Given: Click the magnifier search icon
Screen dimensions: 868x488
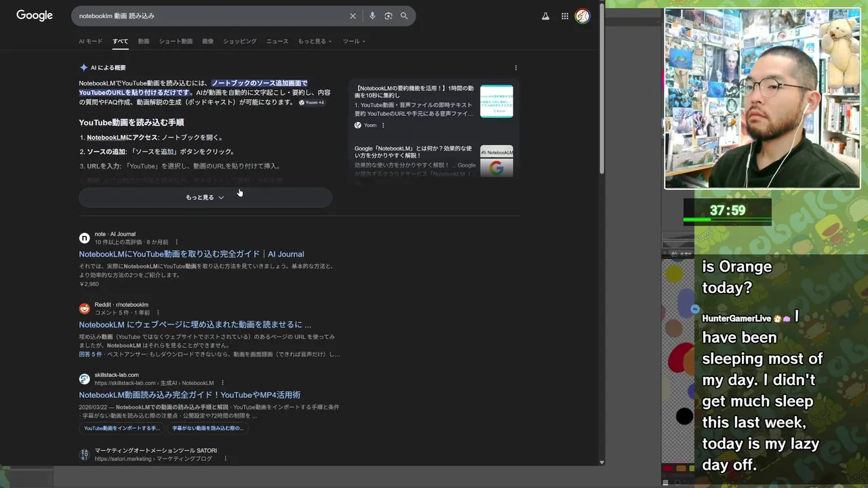Looking at the screenshot, I should [404, 16].
